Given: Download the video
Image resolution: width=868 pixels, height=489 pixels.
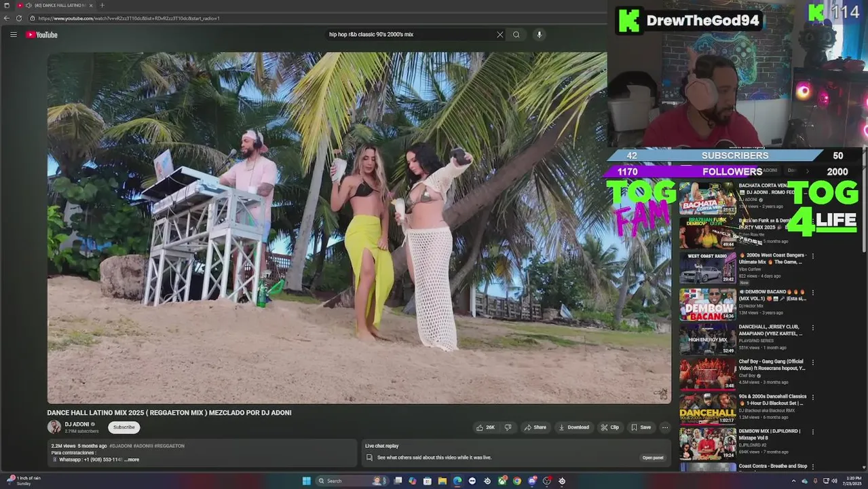Looking at the screenshot, I should pyautogui.click(x=573, y=427).
